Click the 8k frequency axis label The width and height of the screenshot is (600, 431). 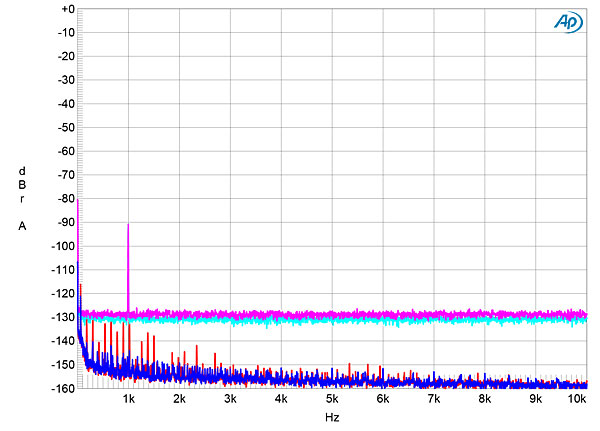point(484,399)
